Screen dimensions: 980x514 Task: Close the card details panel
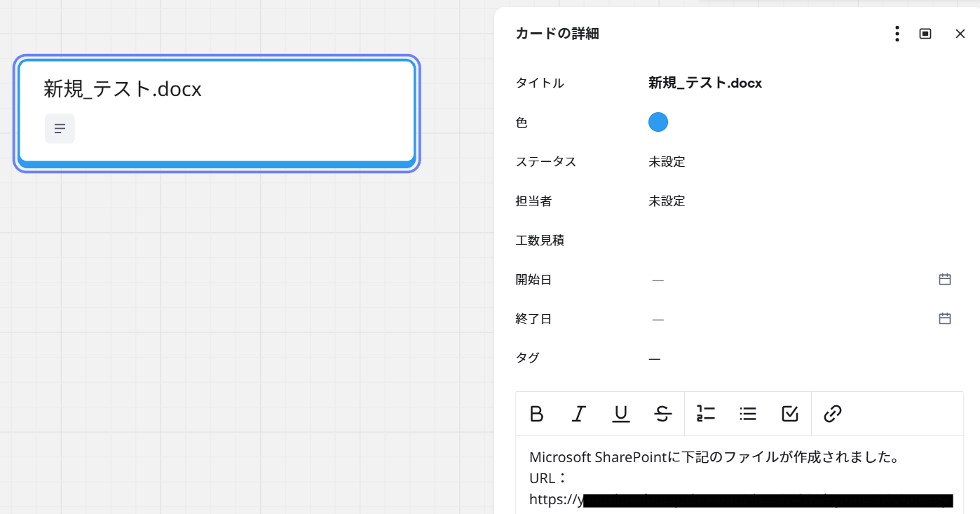(x=960, y=34)
